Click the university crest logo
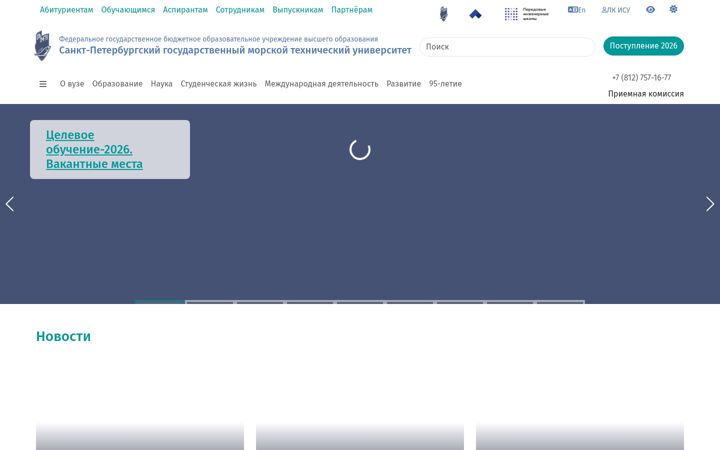This screenshot has height=450, width=720. point(43,46)
